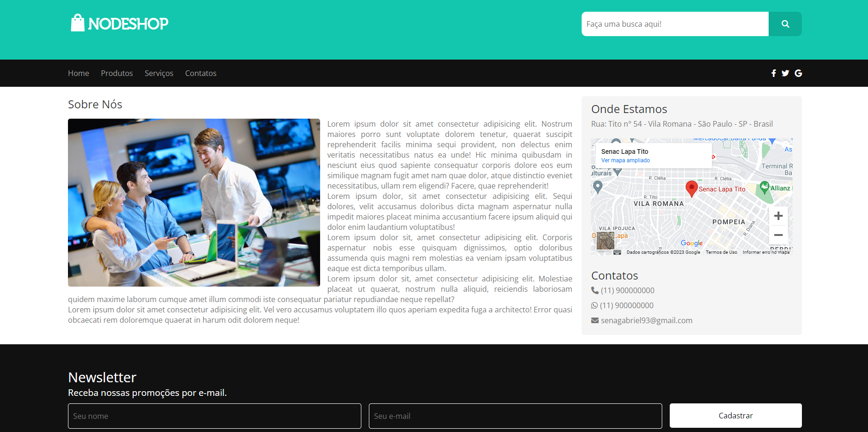Open the Home navigation item

(78, 73)
